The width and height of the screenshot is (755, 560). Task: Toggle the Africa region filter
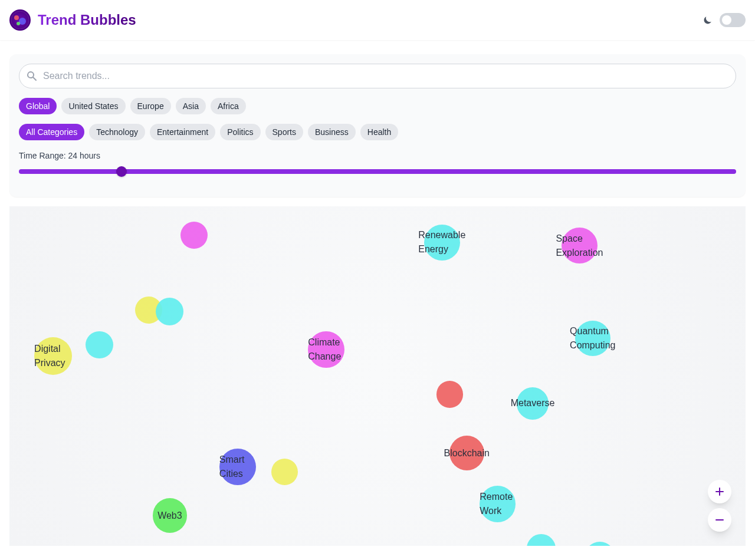228,106
